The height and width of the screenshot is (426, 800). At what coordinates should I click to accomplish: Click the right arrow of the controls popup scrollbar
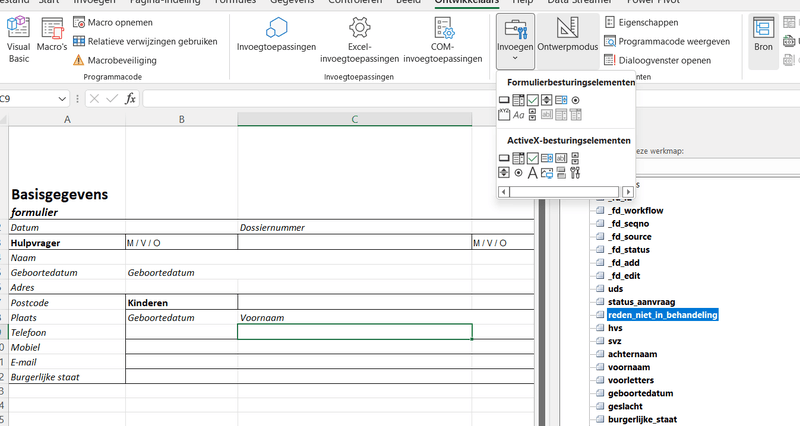628,192
